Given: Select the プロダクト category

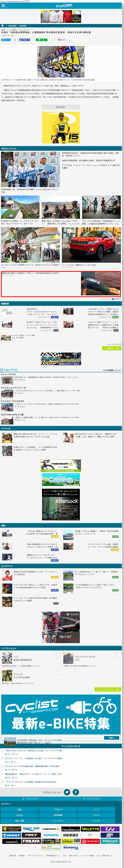Looking at the screenshot, I should (58, 809).
